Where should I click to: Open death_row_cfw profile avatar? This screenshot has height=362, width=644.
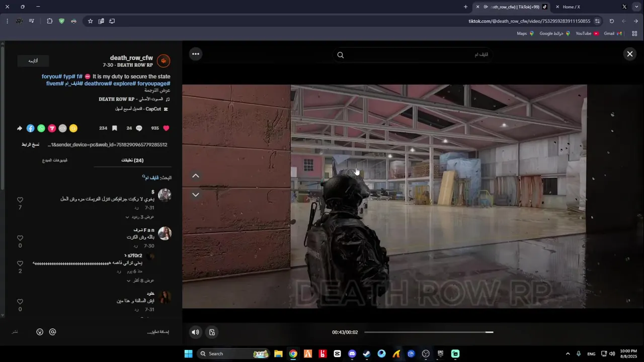(x=164, y=61)
